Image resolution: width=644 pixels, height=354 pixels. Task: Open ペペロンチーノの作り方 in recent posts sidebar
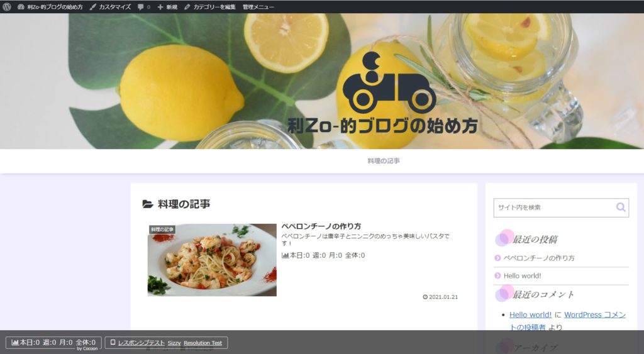539,258
